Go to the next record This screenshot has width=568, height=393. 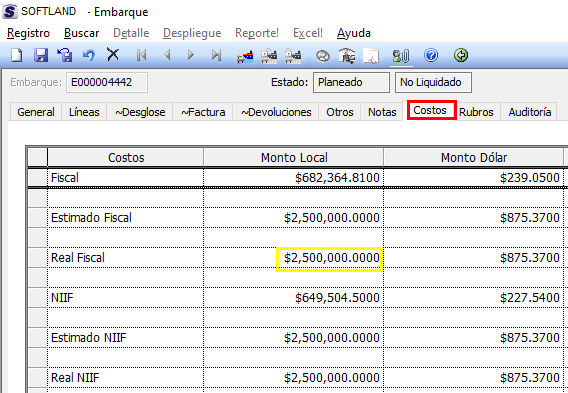tap(191, 55)
